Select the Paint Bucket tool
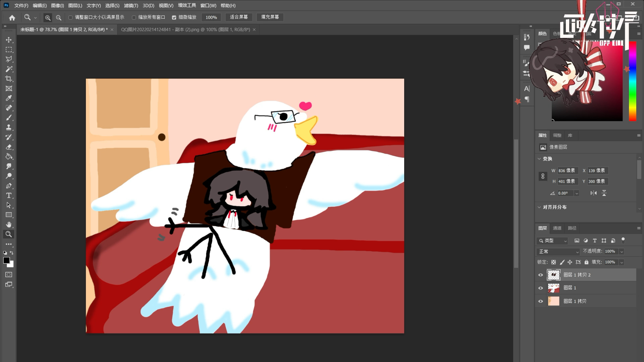This screenshot has height=362, width=644. (x=9, y=157)
